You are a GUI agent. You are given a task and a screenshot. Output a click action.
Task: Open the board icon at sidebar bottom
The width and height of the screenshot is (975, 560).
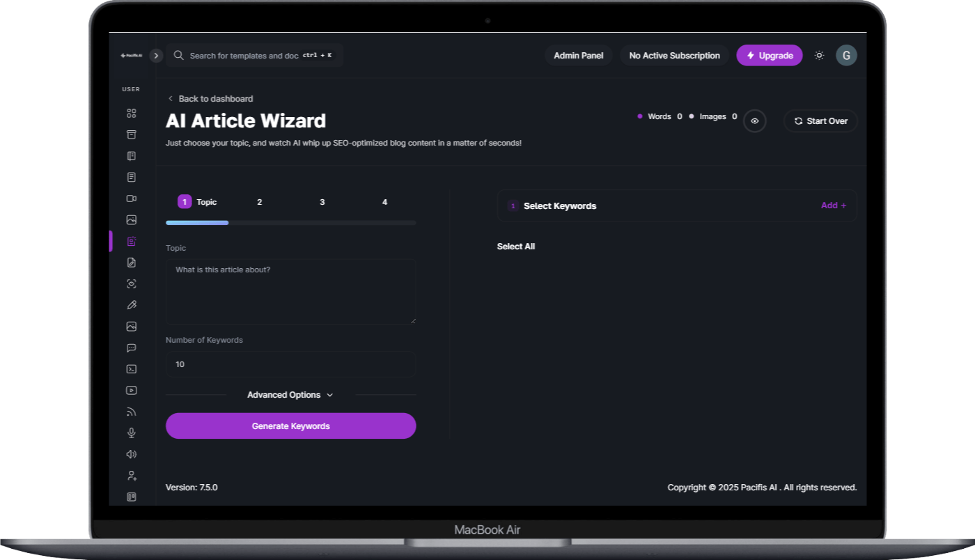click(132, 497)
